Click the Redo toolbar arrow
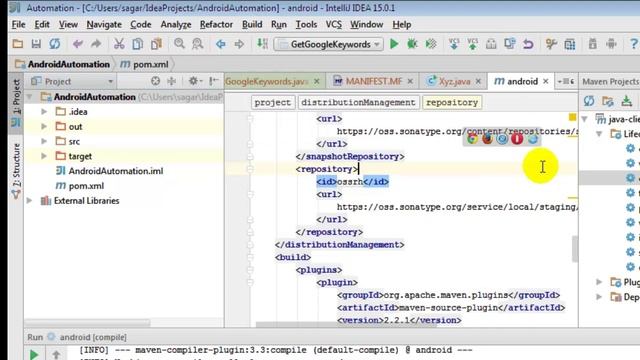 96,44
